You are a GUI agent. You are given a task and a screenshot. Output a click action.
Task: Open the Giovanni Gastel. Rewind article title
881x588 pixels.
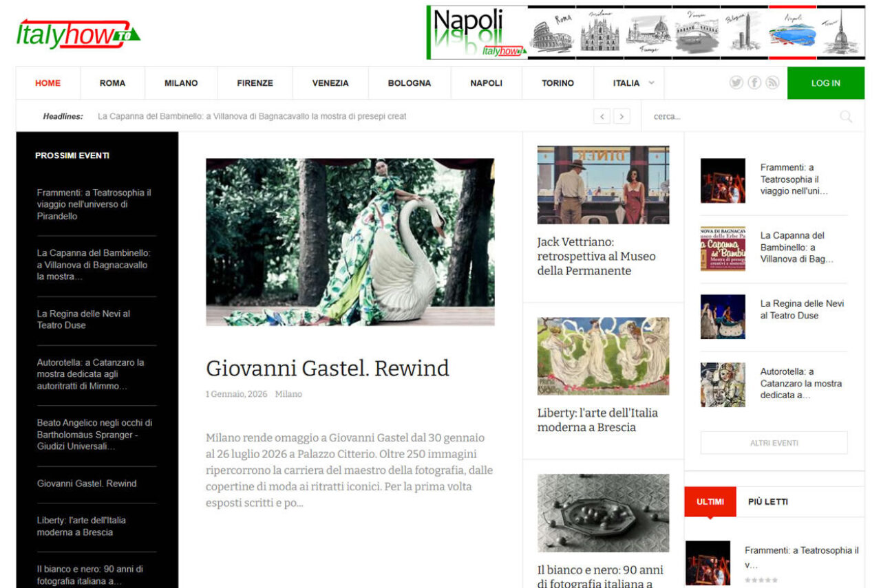tap(327, 368)
